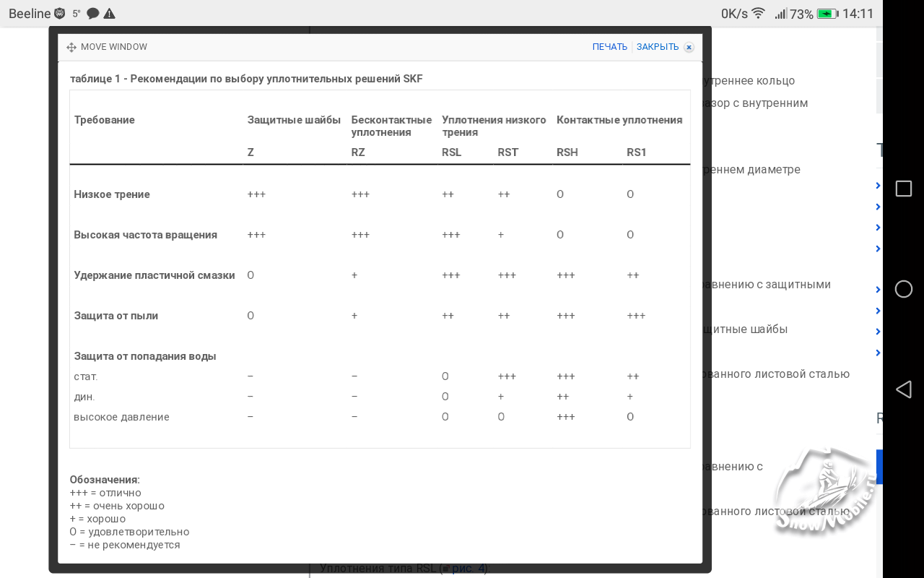Click the table title 'таблице 1 - Рекомендации'
Image resolution: width=924 pixels, height=578 pixels.
pyautogui.click(x=246, y=79)
